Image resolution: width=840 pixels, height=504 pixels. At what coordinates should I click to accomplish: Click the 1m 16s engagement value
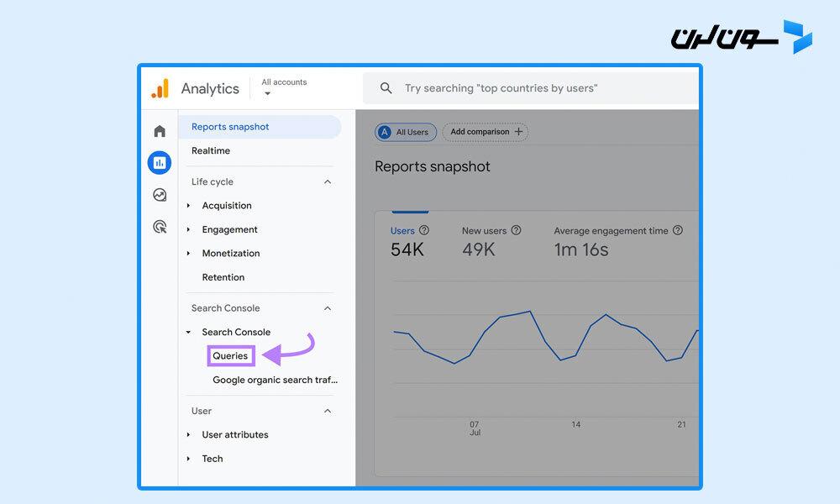(581, 249)
